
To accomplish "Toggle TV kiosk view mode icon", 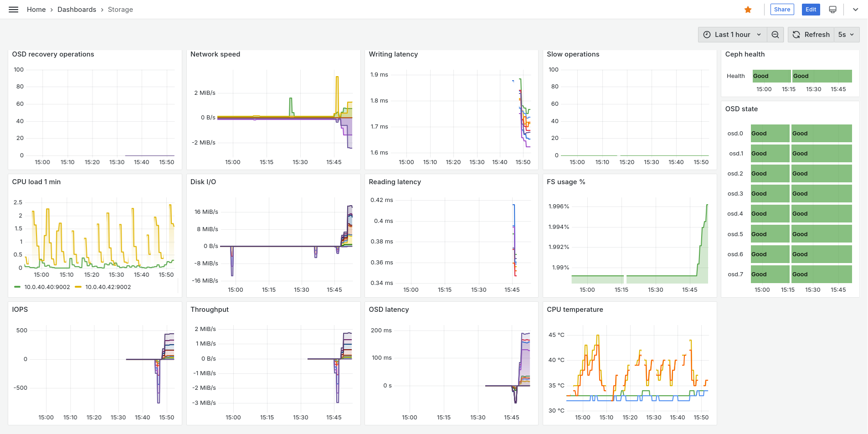I will [832, 10].
